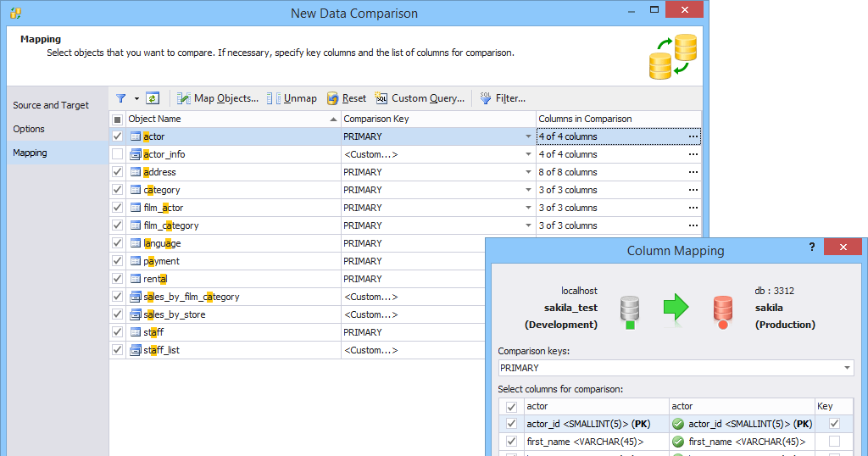
Task: Open Comparison Key dropdown for film_actor
Action: (528, 208)
